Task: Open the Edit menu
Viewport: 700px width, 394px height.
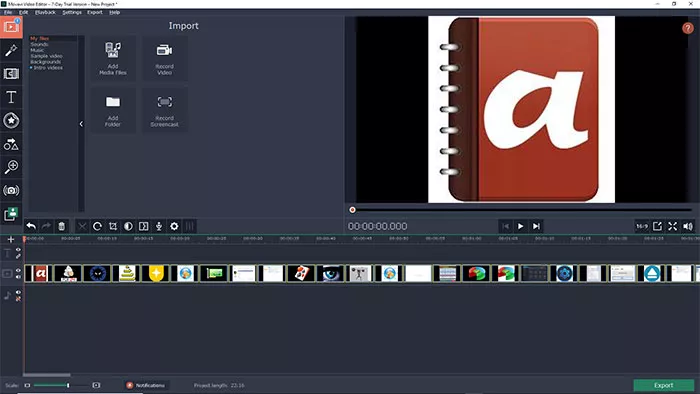Action: click(24, 12)
